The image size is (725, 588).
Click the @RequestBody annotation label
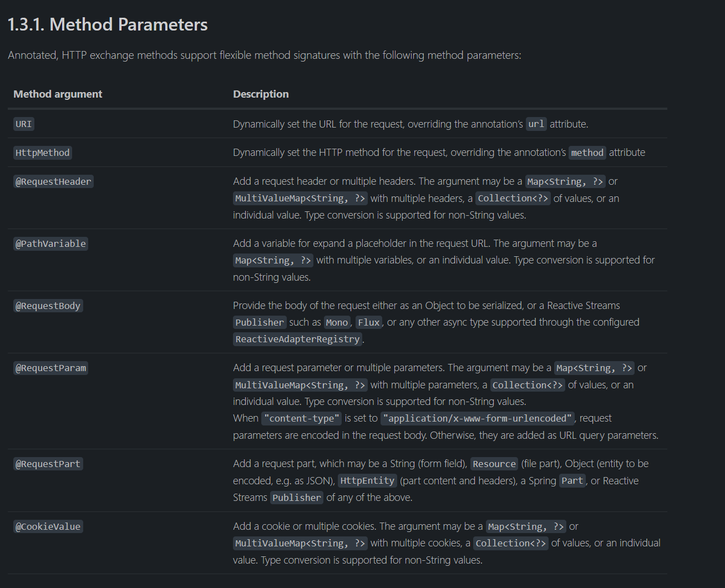tap(48, 306)
